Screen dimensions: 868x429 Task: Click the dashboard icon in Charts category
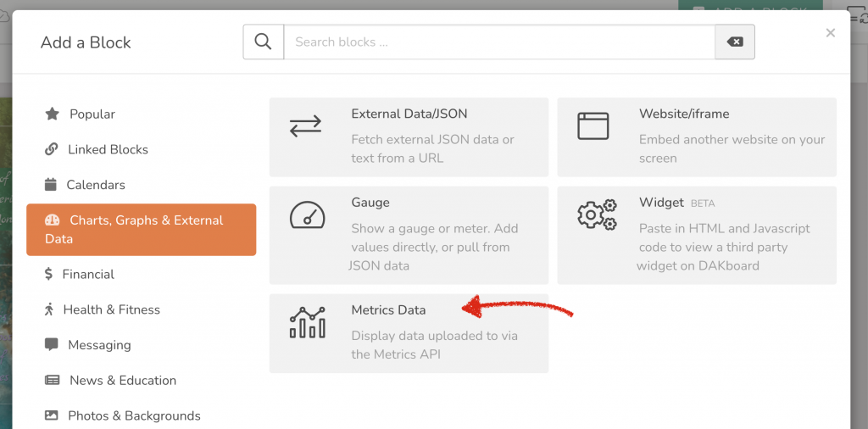click(x=52, y=220)
